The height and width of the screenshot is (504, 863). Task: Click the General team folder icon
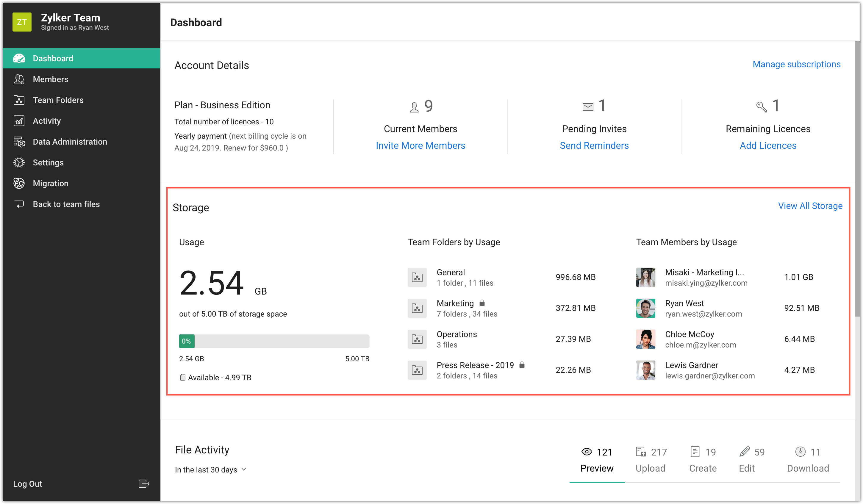[x=417, y=277]
